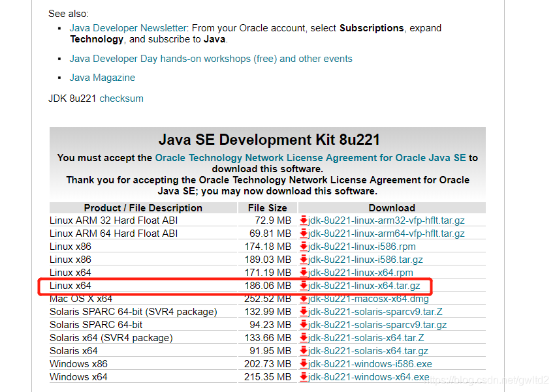
Task: Click download arrow icon for linux-i586.tar.gz
Action: [x=304, y=260]
